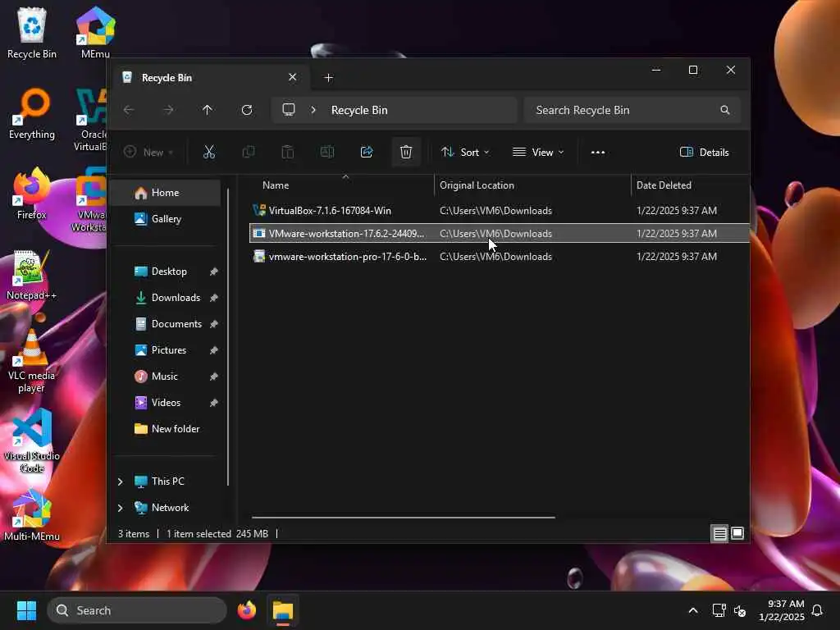
Task: Click the Cut scissors icon in toolbar
Action: pos(209,152)
